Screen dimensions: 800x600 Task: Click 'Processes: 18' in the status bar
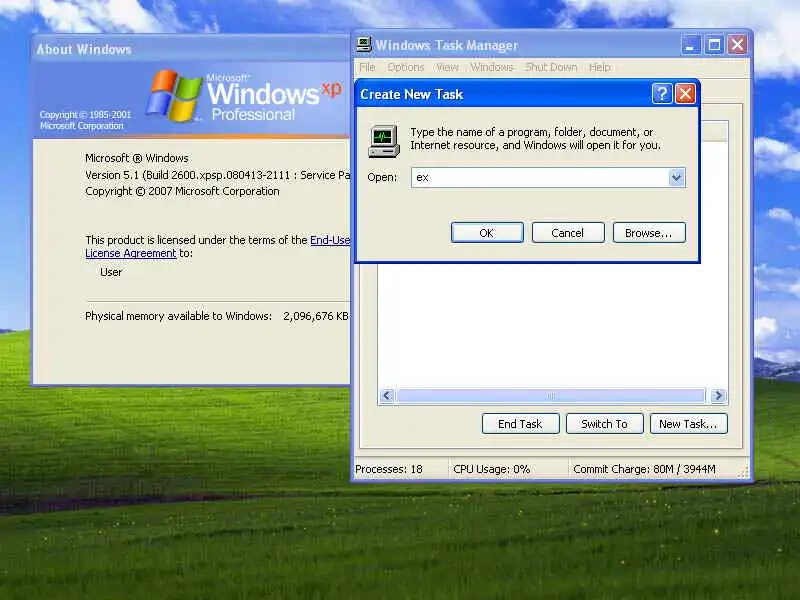point(389,469)
